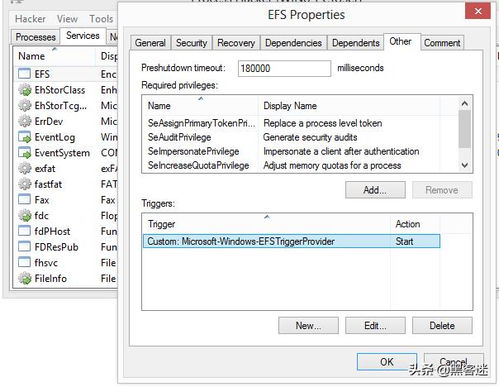Click the EventSystem service icon
The height and width of the screenshot is (387, 499).
click(x=25, y=153)
